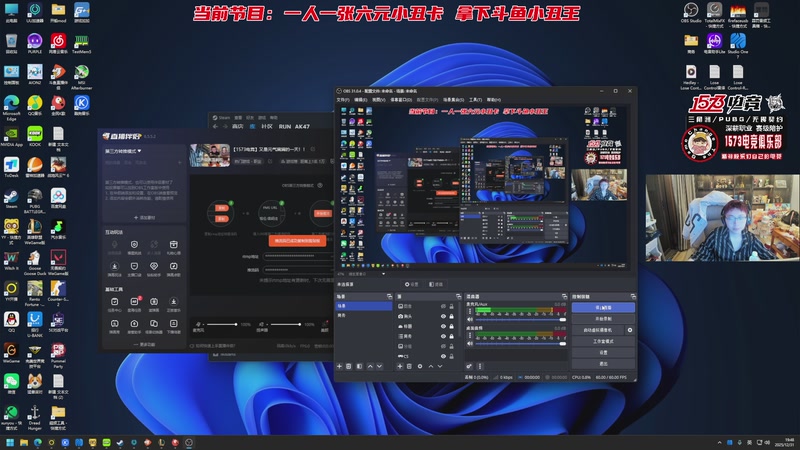Viewport: 800px width, 450px height.
Task: Go forward in the Steam window
Action: (225, 127)
